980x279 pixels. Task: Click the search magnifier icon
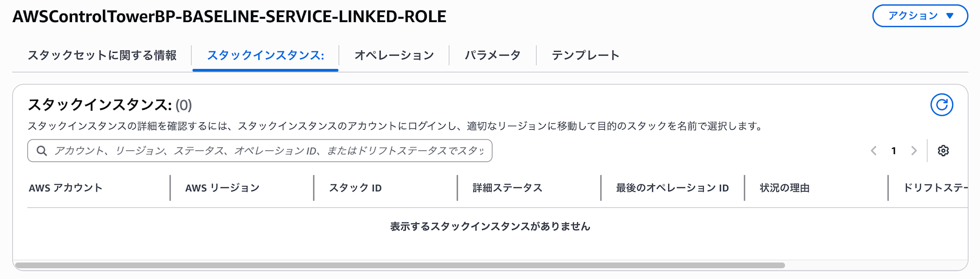[42, 151]
